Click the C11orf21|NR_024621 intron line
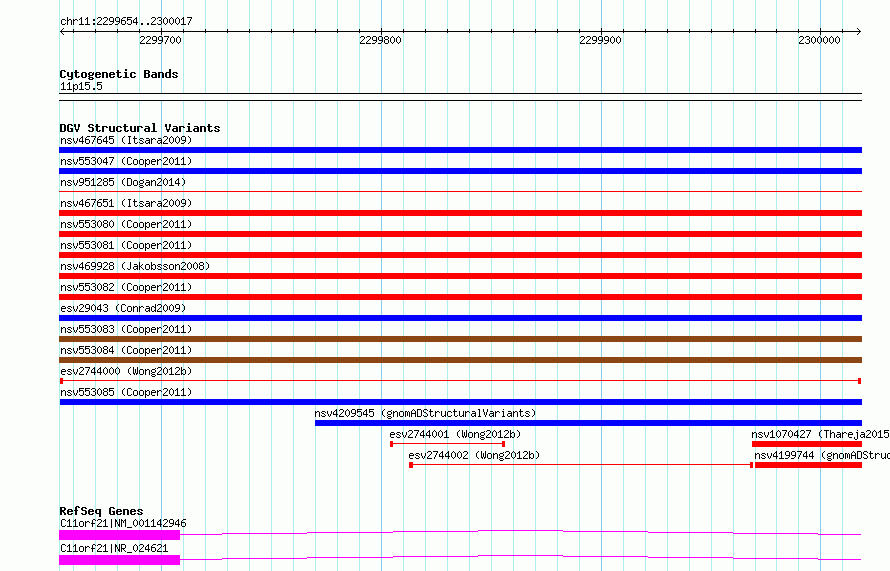This screenshot has height=571, width=890. [x=520, y=558]
